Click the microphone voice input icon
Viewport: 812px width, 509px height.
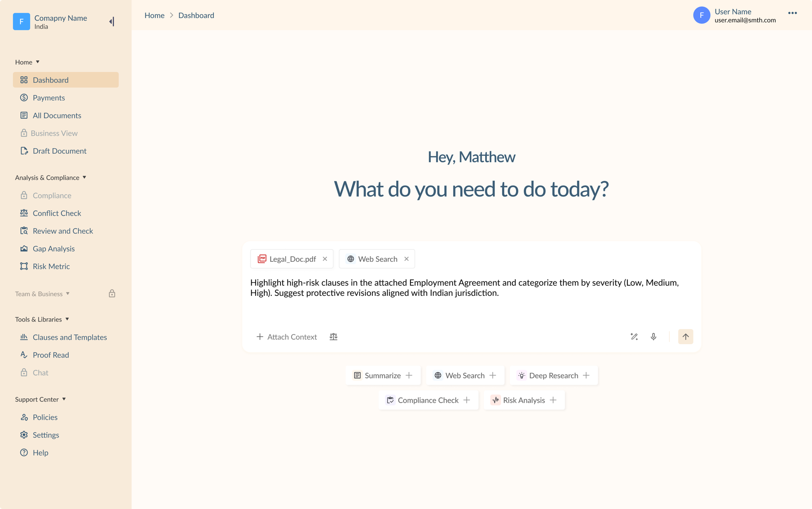click(653, 336)
